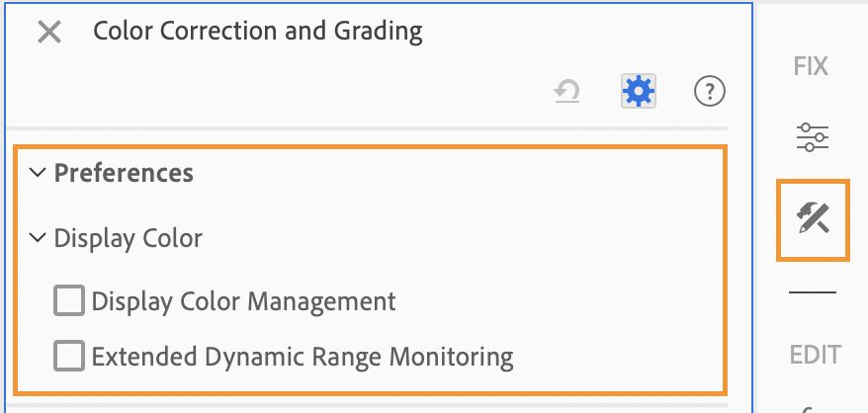Screen dimensions: 868x413
Task: Select the adjustment sliders icon in sidebar
Action: [x=813, y=137]
